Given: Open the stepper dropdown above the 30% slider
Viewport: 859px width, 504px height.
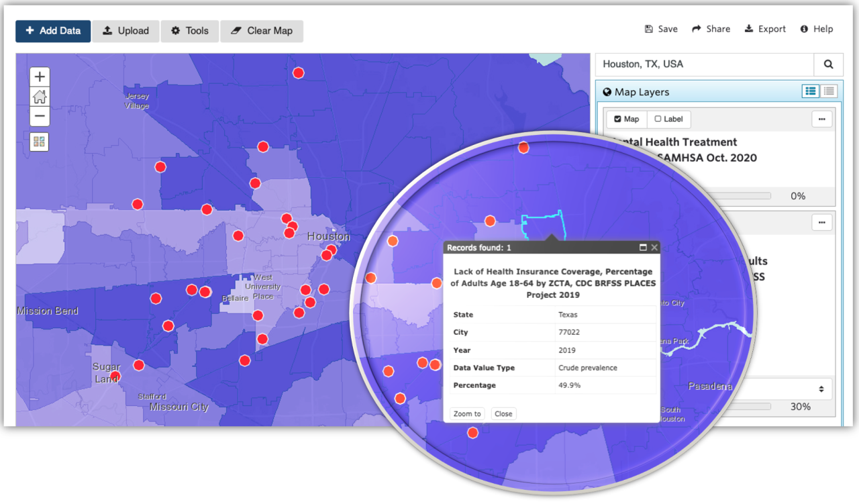Looking at the screenshot, I should pos(820,389).
